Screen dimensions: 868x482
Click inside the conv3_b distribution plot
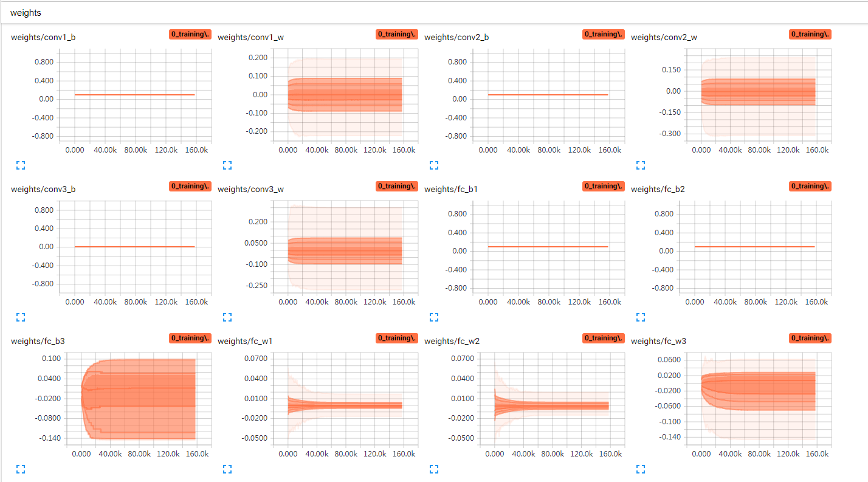pos(134,248)
